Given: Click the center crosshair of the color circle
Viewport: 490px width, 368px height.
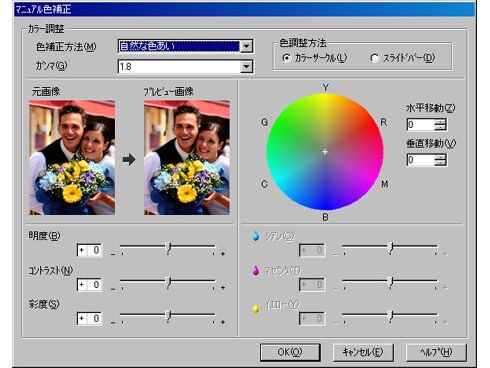Looking at the screenshot, I should 325,152.
